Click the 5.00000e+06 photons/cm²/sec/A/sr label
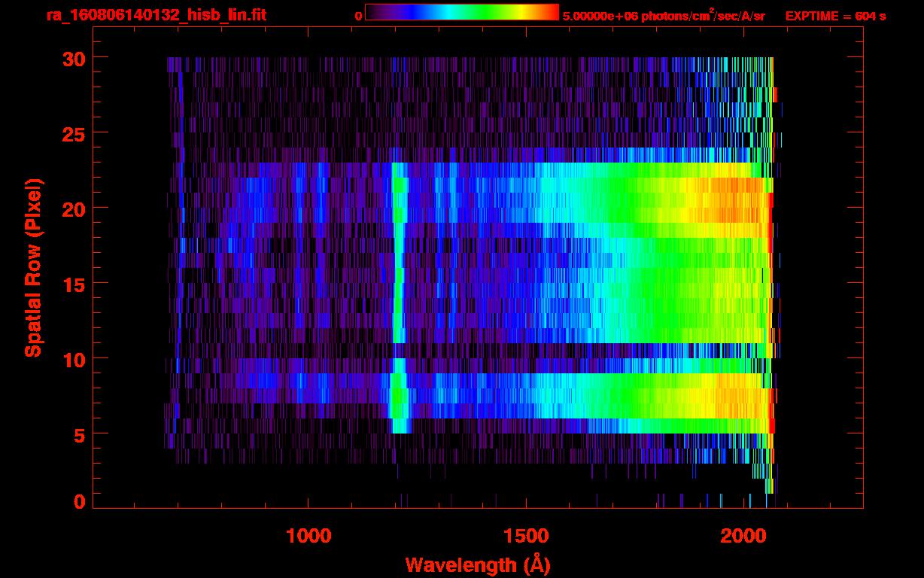The height and width of the screenshot is (578, 924). (664, 16)
